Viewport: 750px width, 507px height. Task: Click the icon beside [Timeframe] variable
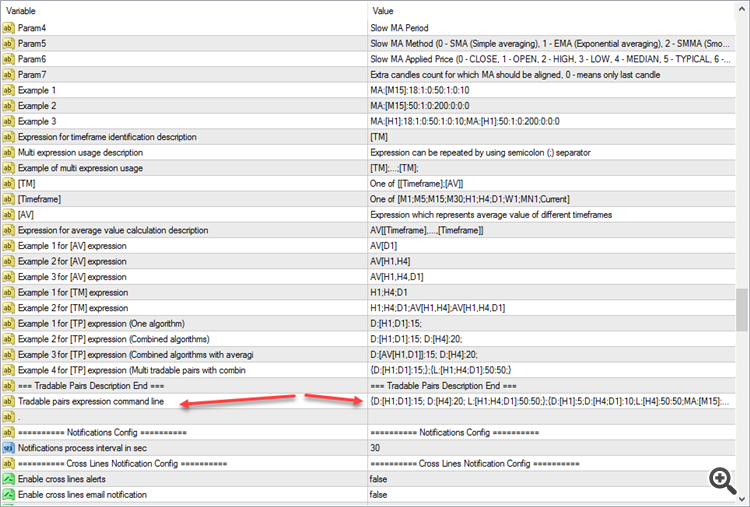click(x=8, y=199)
